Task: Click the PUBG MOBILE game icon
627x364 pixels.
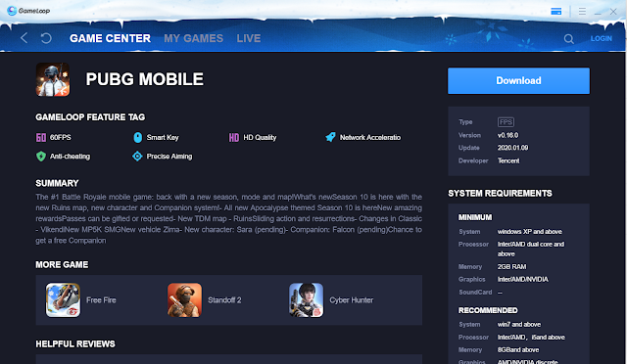Action: (x=53, y=79)
